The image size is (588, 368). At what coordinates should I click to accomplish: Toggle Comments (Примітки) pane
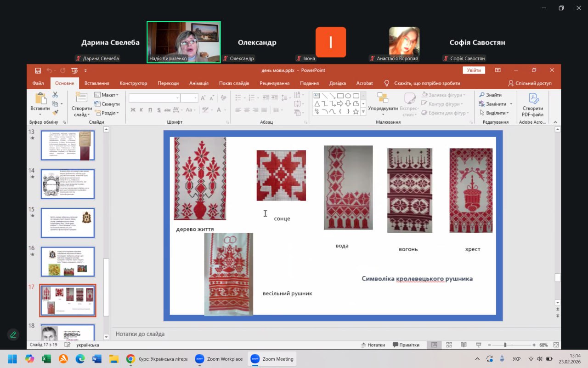(x=406, y=345)
